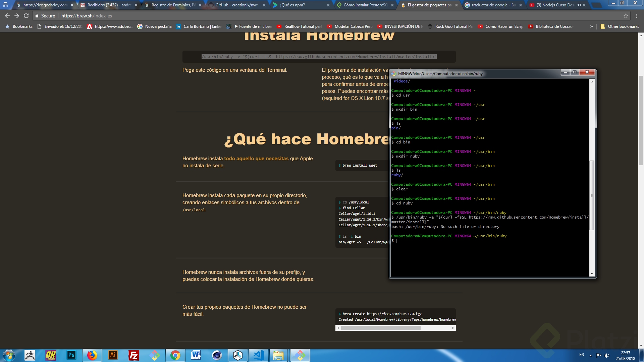
Task: Open the Nueva pestaña bookmark
Action: pyautogui.click(x=154, y=26)
